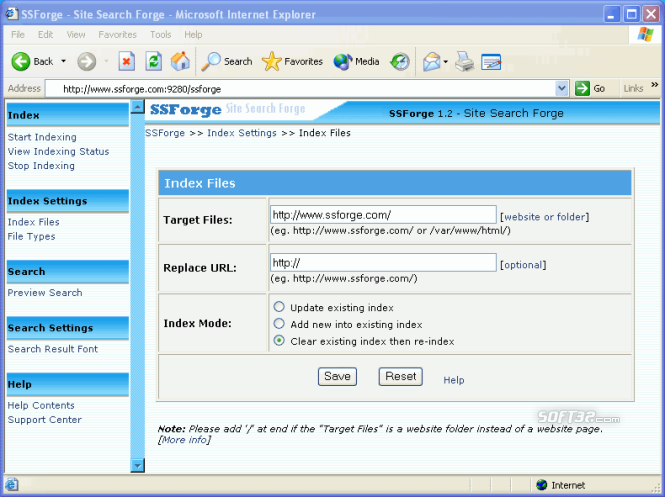Viewport: 665px width, 497px height.
Task: Open the Favorites menu
Action: tap(117, 34)
